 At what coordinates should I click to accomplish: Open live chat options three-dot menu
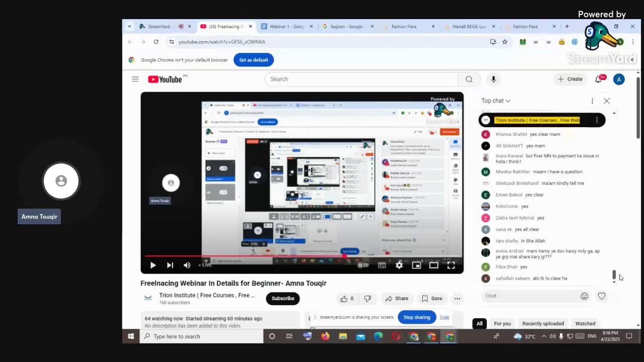[x=592, y=101]
